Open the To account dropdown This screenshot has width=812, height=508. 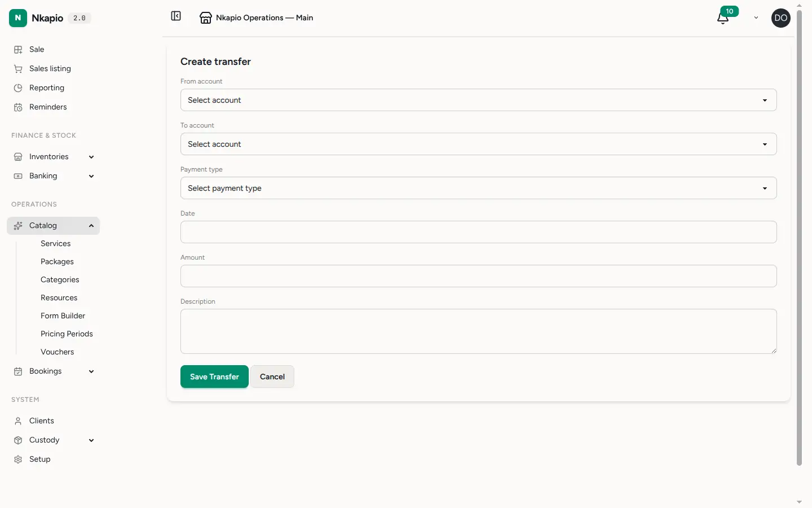(x=478, y=144)
